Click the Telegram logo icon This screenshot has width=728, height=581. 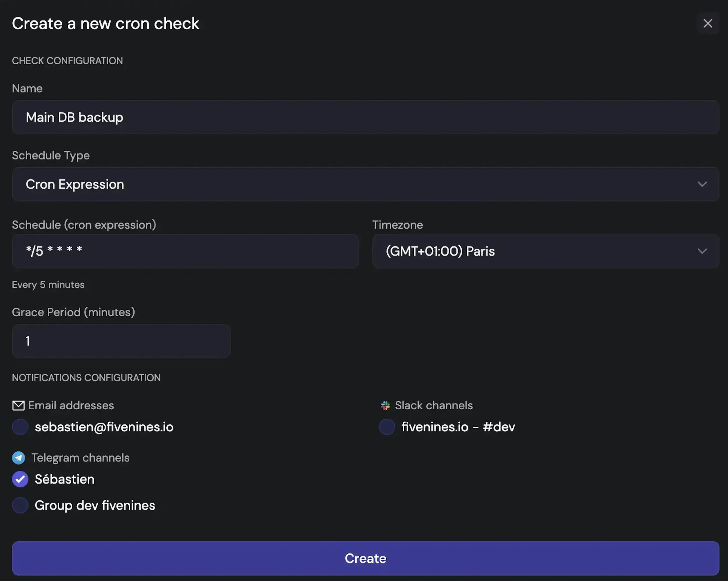(x=19, y=458)
